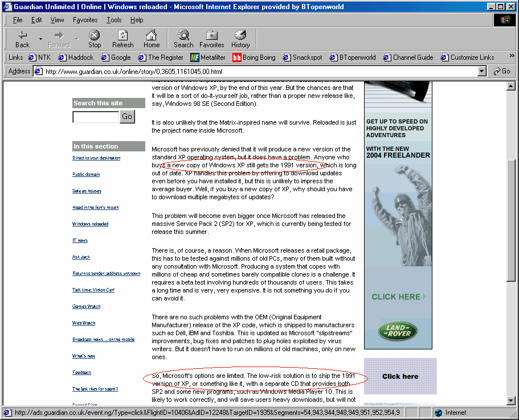The image size is (519, 420).
Task: Open the Games Watch link
Action: [x=87, y=307]
